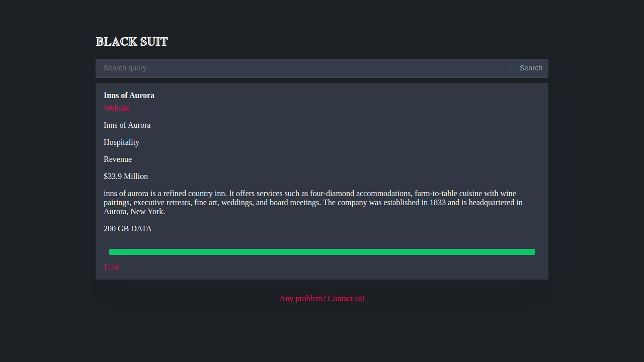Image resolution: width=644 pixels, height=362 pixels.
Task: Click the phrase four-diamond accommodations
Action: 360,194
